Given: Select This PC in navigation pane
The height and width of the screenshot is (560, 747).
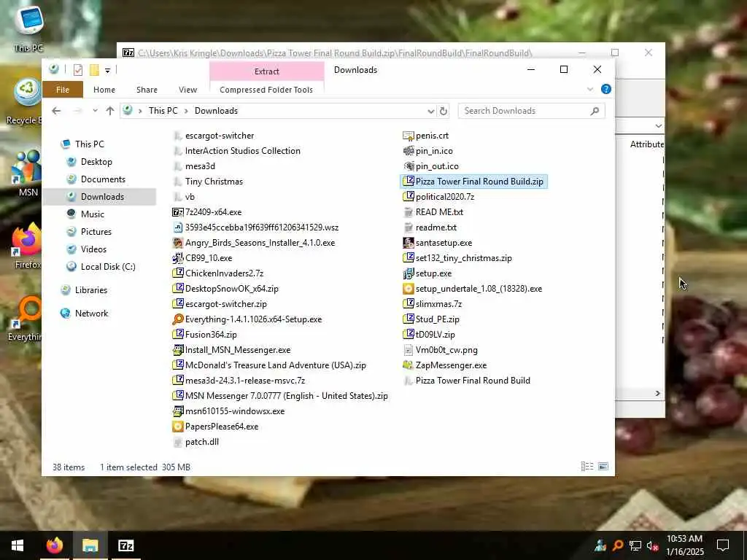Looking at the screenshot, I should click(x=90, y=144).
